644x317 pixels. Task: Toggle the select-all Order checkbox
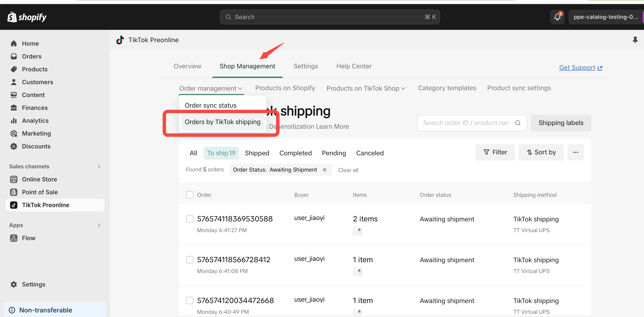190,195
